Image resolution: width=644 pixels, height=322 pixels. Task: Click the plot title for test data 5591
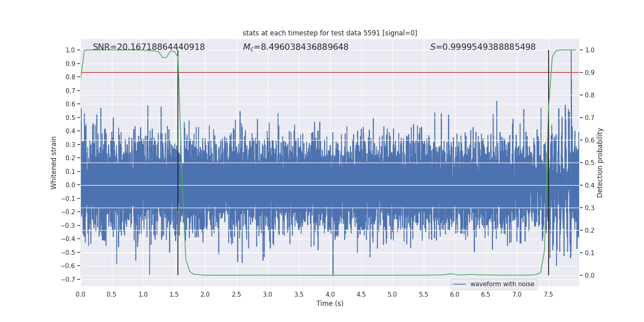pos(330,33)
